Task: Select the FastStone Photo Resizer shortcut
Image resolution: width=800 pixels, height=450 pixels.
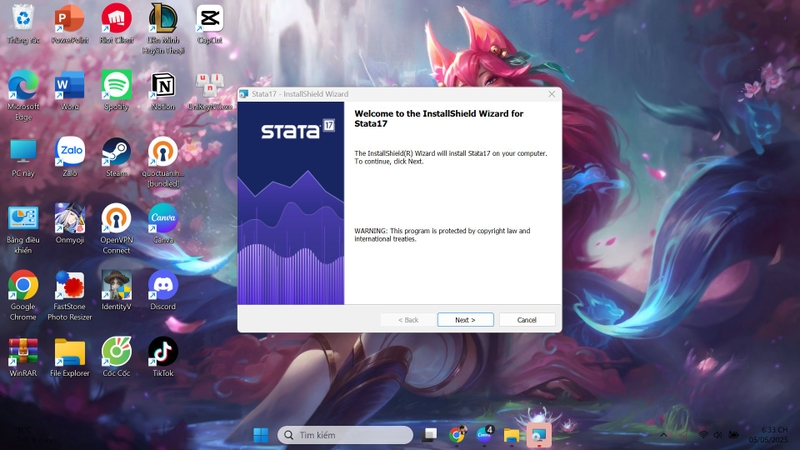Action: pyautogui.click(x=70, y=296)
